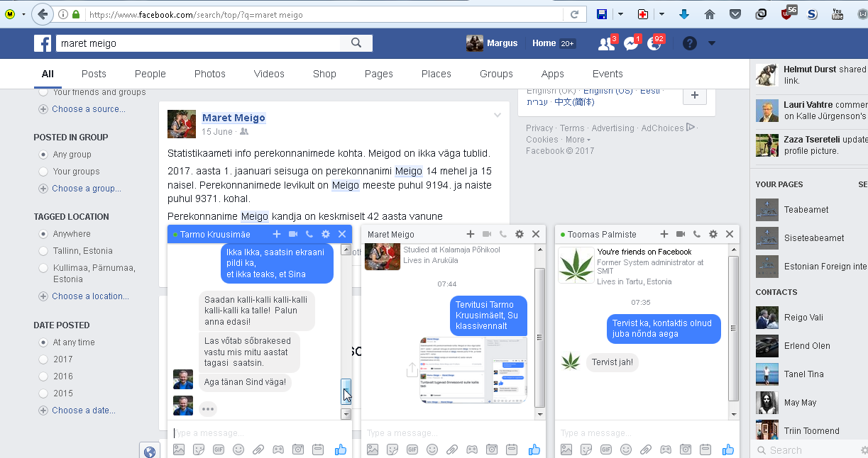Send thumbs up in Tarmo Kruusimäe chat
The image size is (868, 458).
pos(340,449)
